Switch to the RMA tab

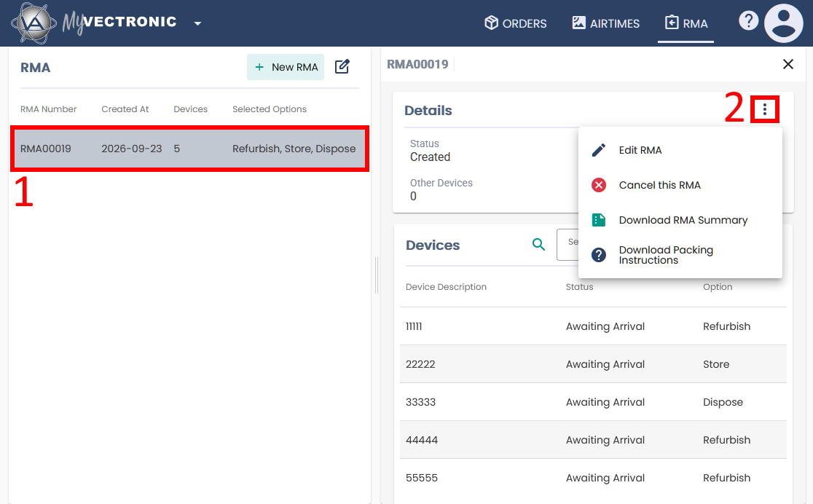pos(686,23)
